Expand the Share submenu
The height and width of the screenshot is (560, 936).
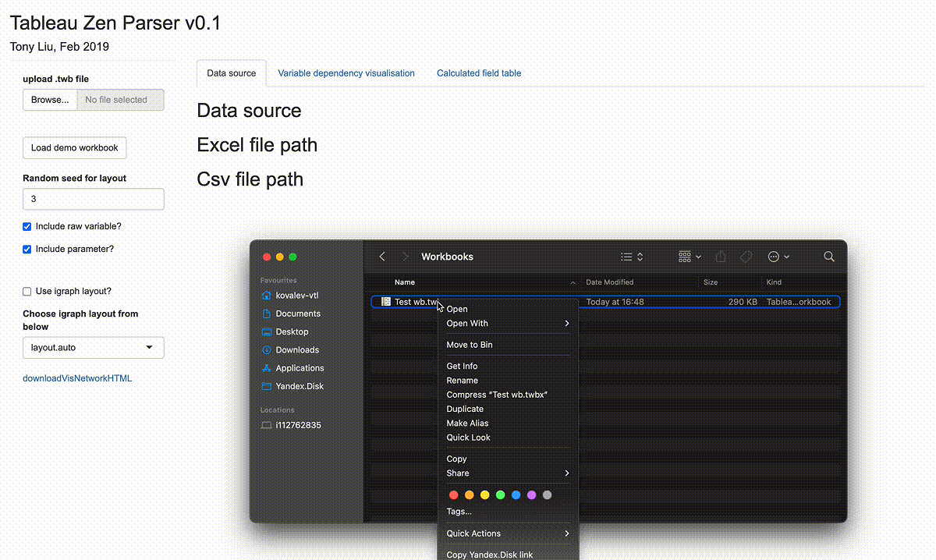pos(507,473)
